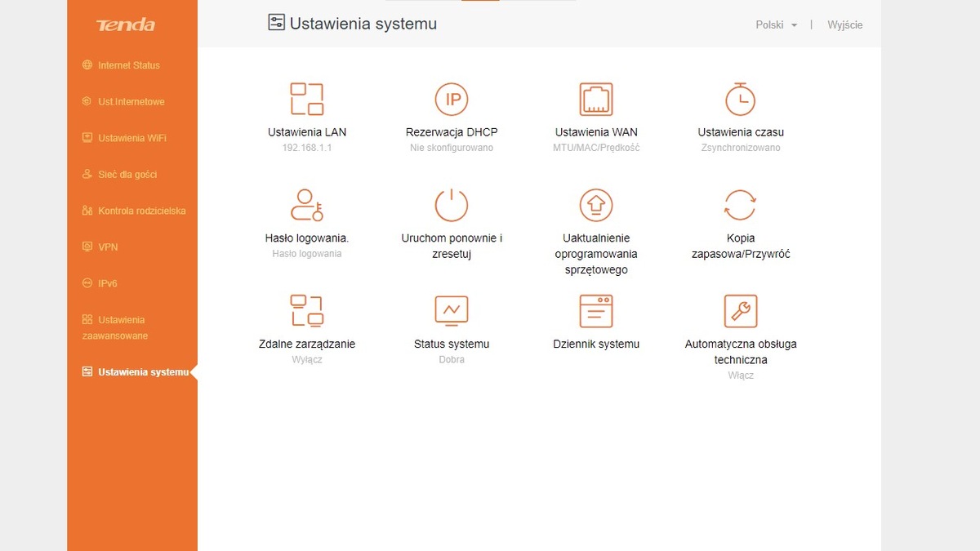Click the Kopia zapasowa refresh-arrows icon
Viewport: 980px width, 551px height.
coord(741,205)
